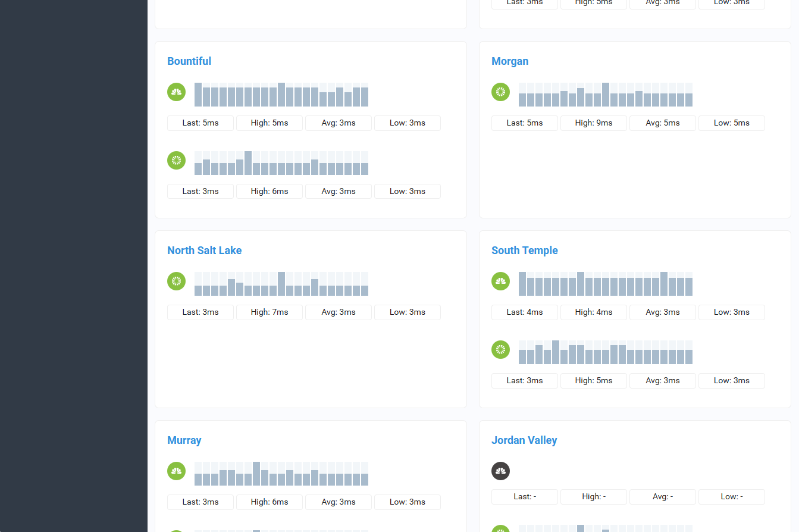Click the "Avg: 5ms" badge in Morgan
The width and height of the screenshot is (799, 532).
(663, 123)
